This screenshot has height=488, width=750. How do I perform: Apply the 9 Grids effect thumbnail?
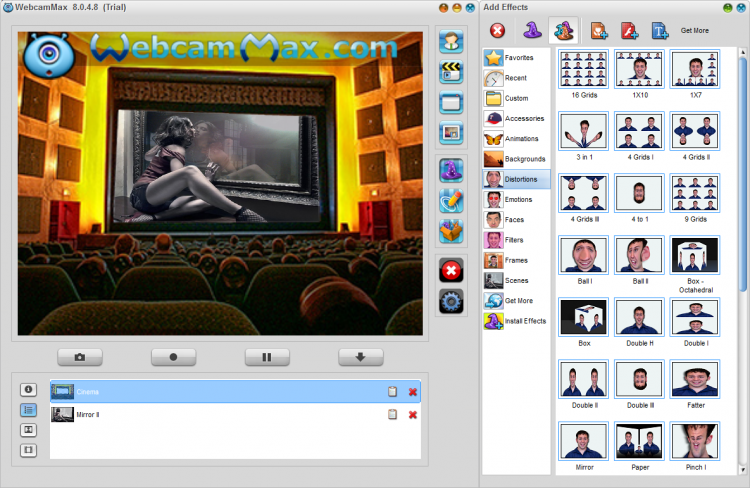click(x=695, y=193)
